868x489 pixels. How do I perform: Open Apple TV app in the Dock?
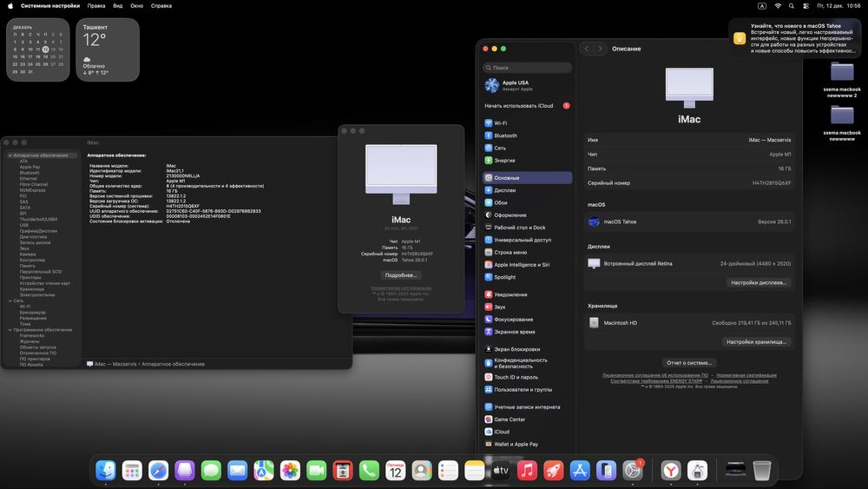coord(501,470)
